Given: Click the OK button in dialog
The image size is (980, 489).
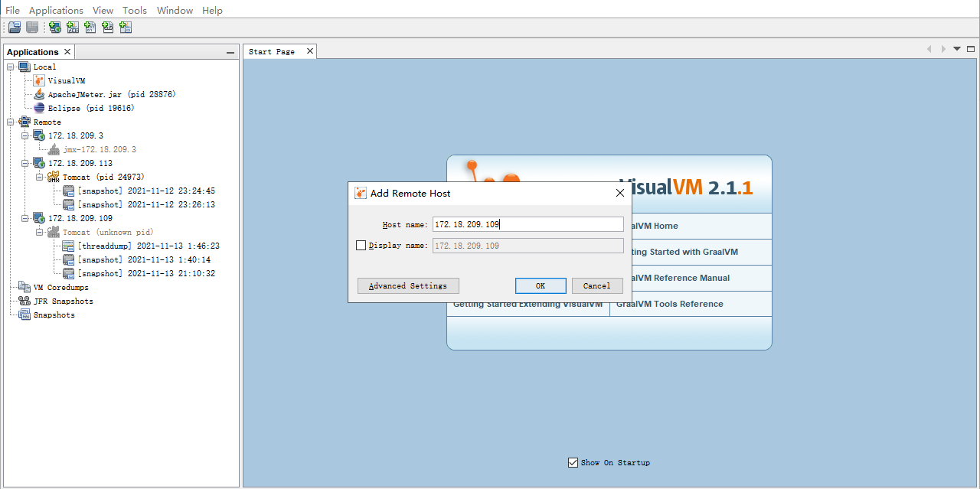Looking at the screenshot, I should pos(540,285).
